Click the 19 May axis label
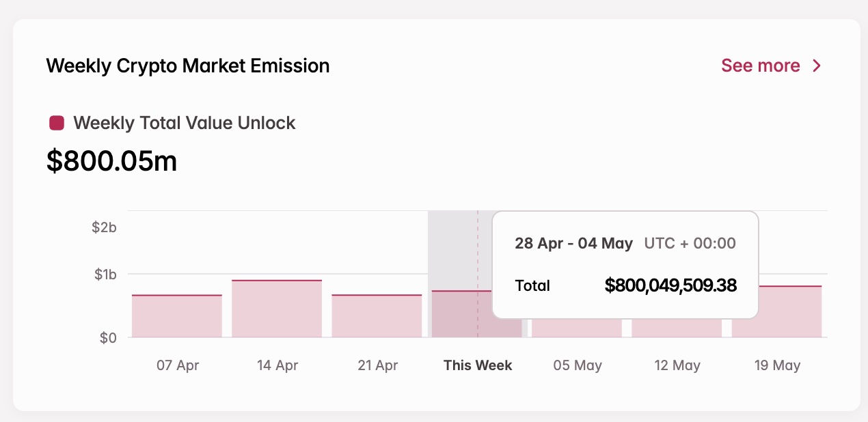 pyautogui.click(x=777, y=365)
